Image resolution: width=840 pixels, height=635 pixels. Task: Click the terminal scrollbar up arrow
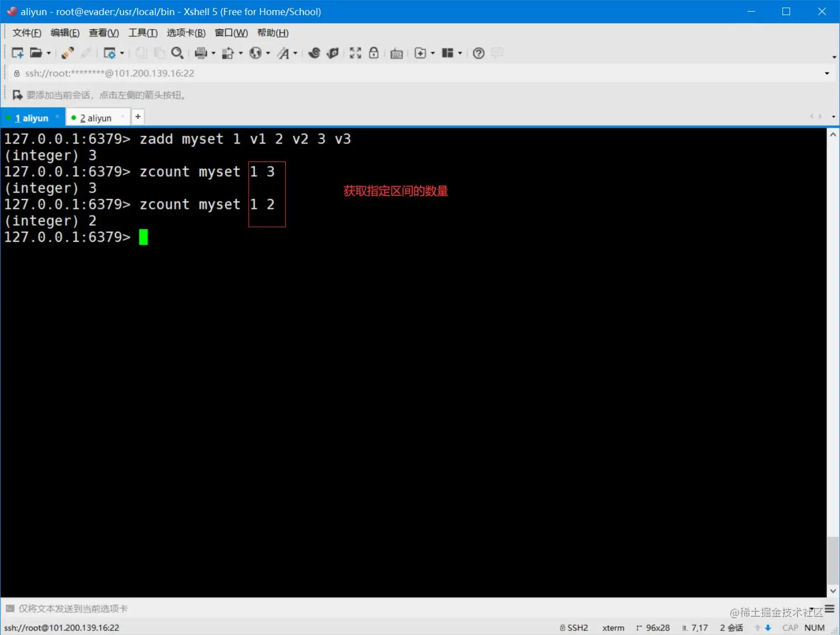pos(833,135)
